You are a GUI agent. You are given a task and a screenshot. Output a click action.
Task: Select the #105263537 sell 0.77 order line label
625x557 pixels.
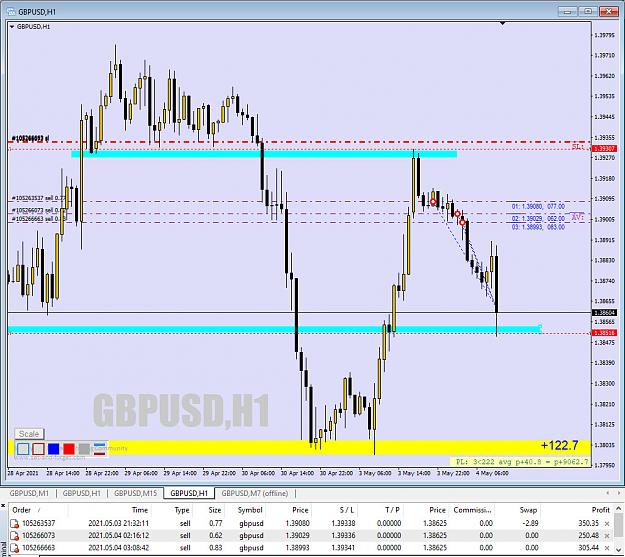pos(39,198)
